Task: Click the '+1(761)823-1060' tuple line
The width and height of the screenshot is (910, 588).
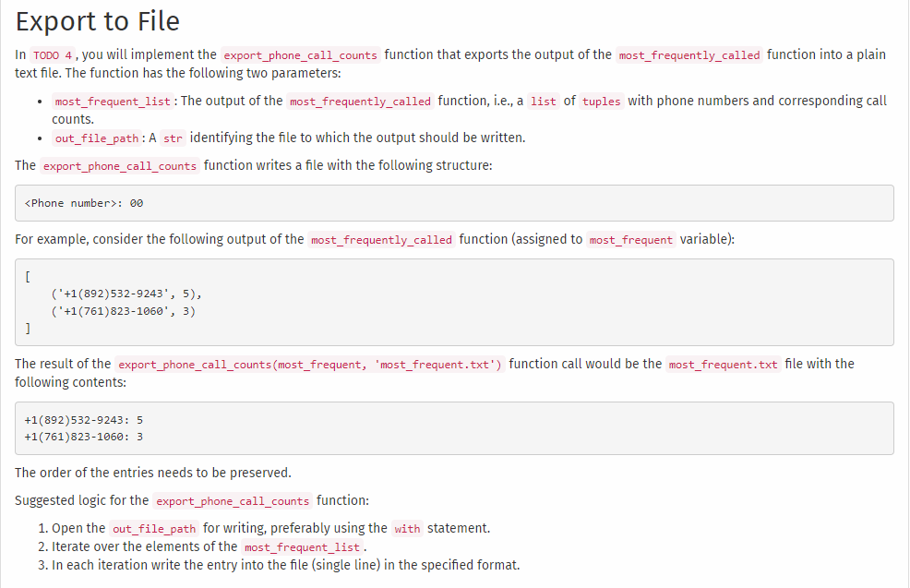Action: (x=120, y=311)
